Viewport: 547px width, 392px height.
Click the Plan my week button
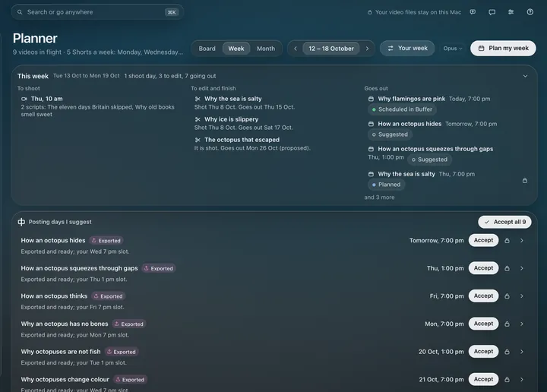click(503, 48)
